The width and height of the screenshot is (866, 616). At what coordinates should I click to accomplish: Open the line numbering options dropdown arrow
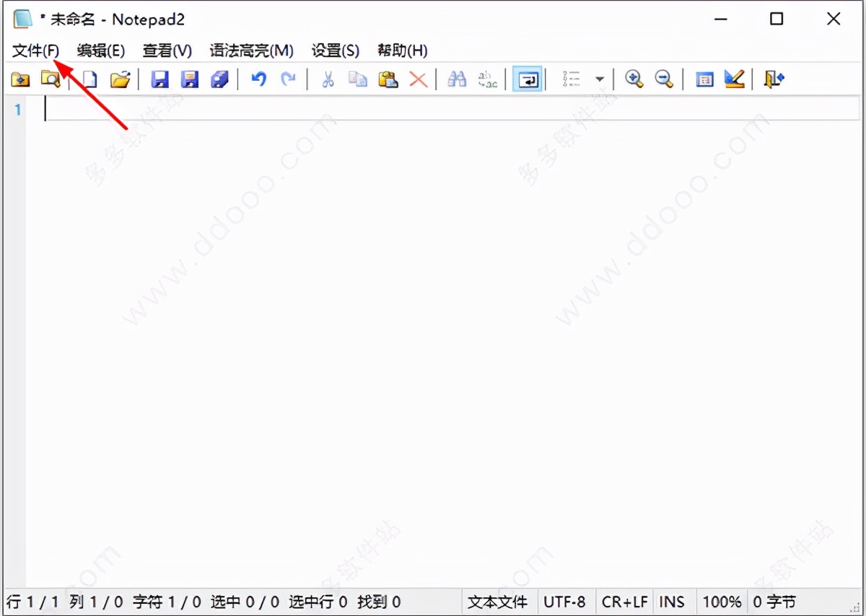click(x=600, y=79)
